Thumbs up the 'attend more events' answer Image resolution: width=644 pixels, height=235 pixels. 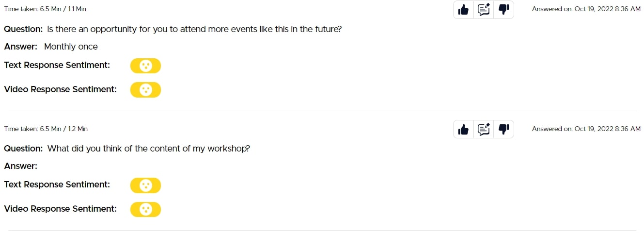point(463,10)
